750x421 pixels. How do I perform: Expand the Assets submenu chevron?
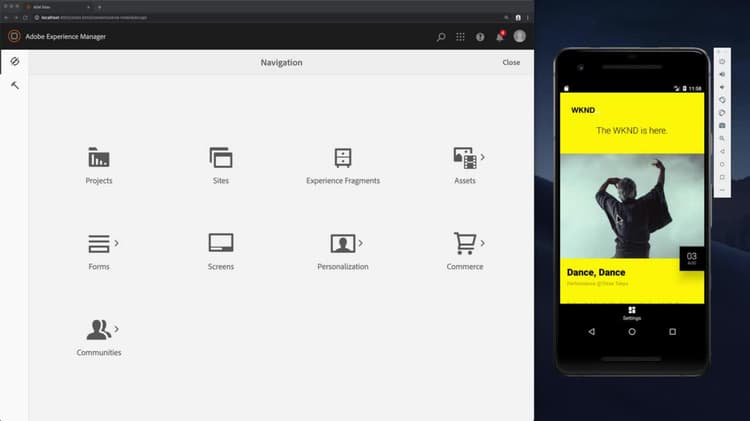point(483,157)
